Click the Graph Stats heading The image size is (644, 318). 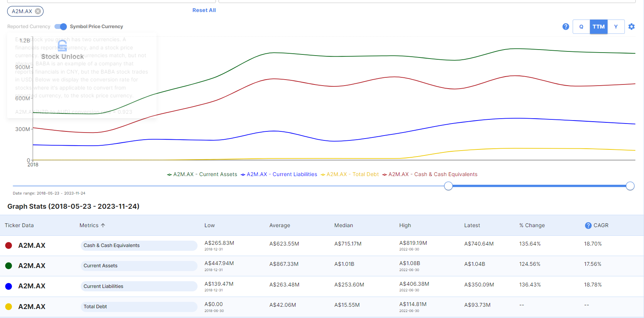[73, 206]
